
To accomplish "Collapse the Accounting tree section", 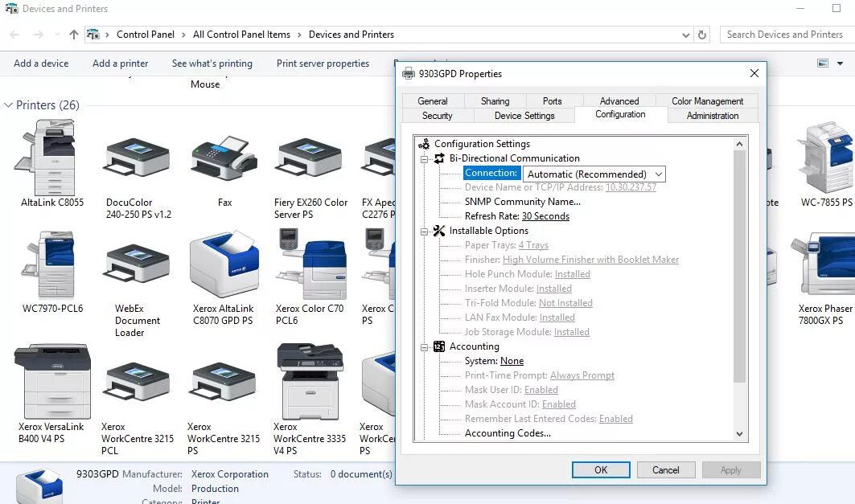I will click(x=425, y=346).
